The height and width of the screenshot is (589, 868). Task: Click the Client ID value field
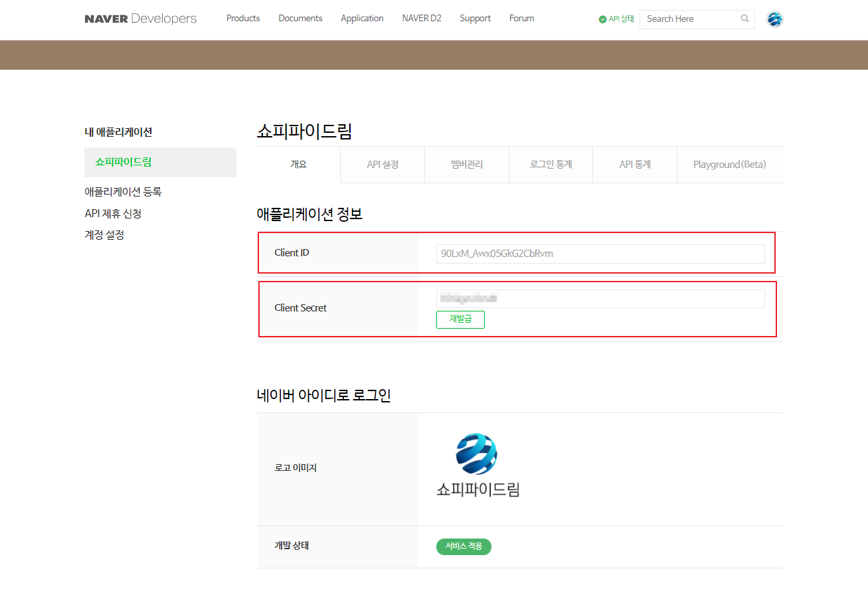(x=600, y=254)
